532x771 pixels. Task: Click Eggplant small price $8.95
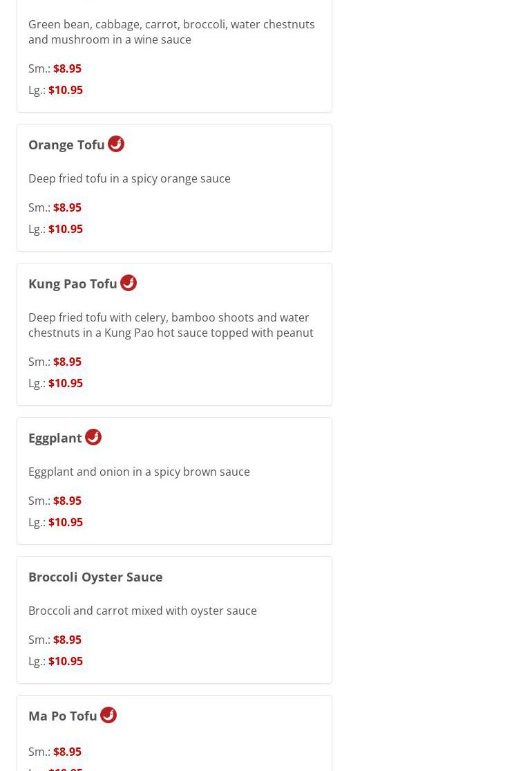click(67, 501)
